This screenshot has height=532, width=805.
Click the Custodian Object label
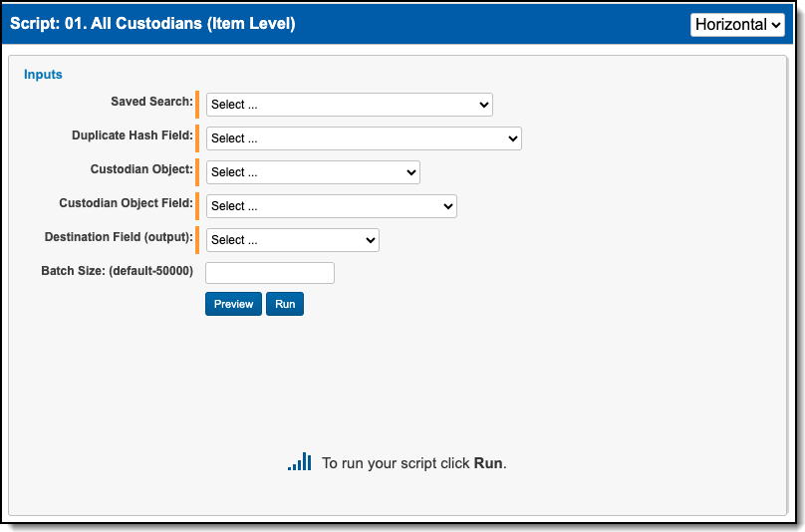(141, 169)
